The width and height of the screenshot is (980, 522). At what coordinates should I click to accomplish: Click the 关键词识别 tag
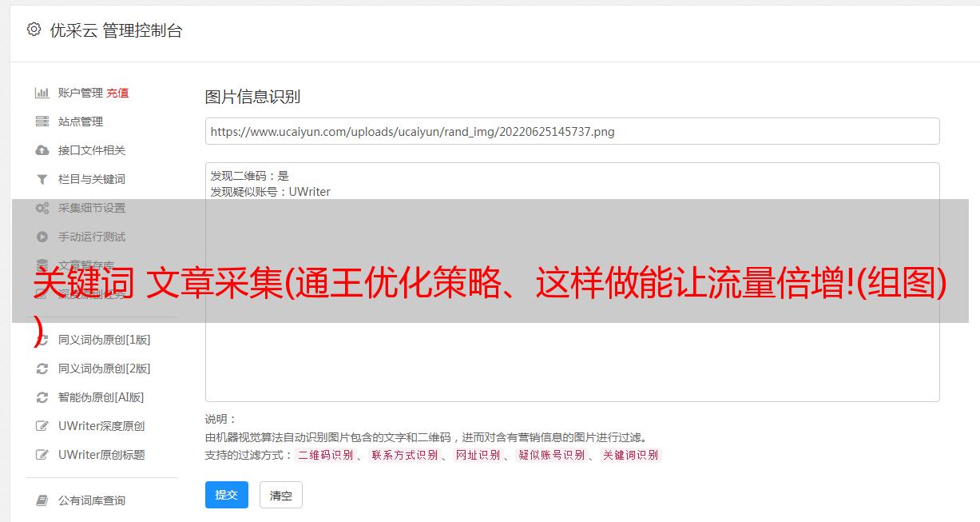click(x=631, y=455)
